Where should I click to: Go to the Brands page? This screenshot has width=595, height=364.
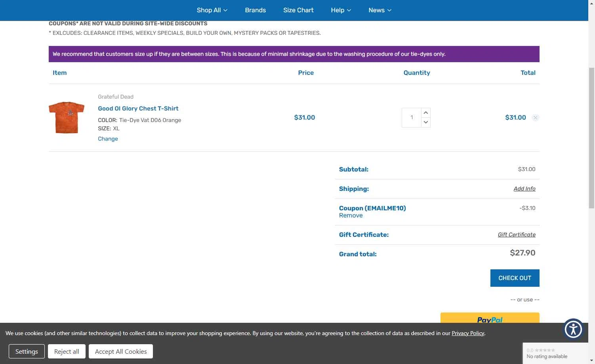coord(255,10)
